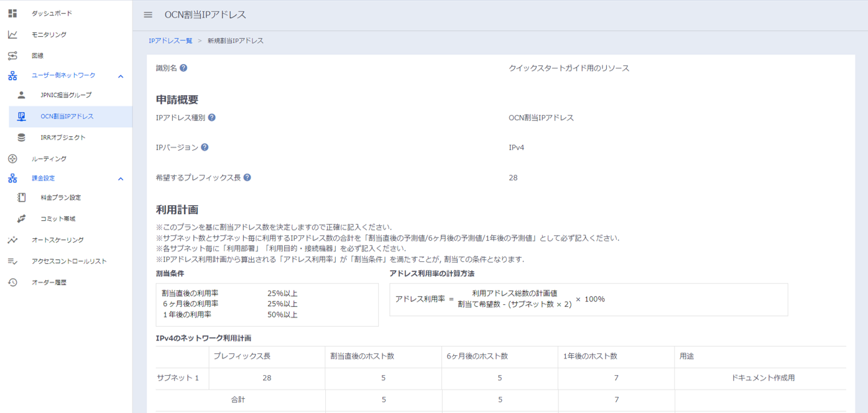Click the 課金設定 billing icon
The width and height of the screenshot is (868, 413).
click(12, 178)
